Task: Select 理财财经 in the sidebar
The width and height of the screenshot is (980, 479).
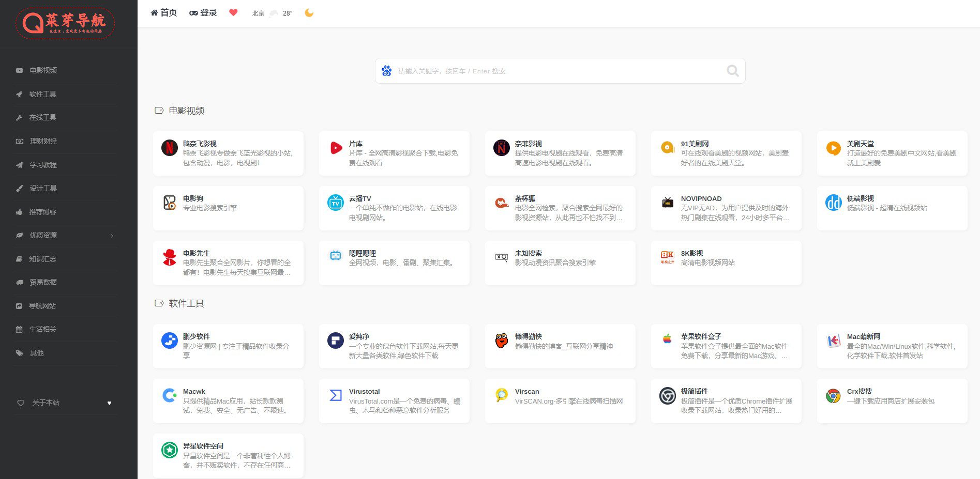Action: pyautogui.click(x=43, y=141)
